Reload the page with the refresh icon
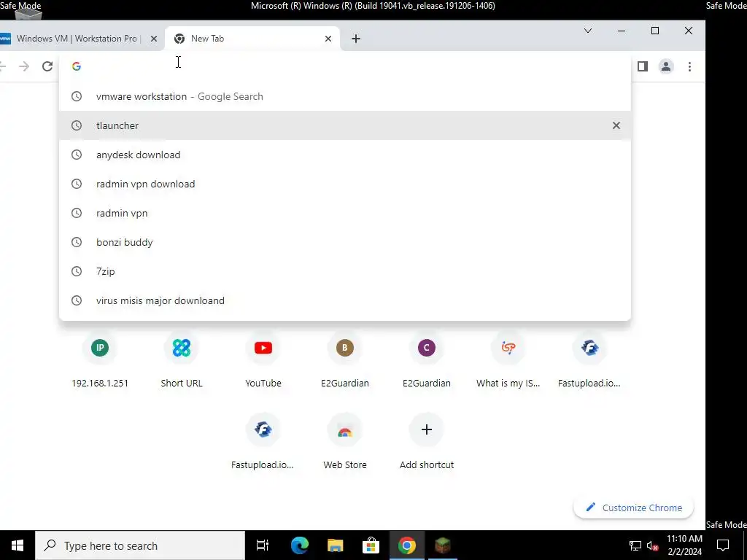 point(47,66)
